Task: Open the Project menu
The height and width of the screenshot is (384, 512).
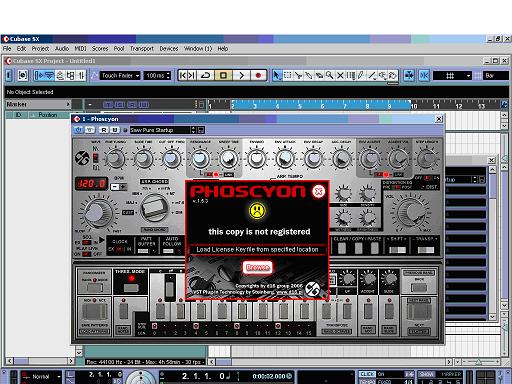Action: click(40, 49)
